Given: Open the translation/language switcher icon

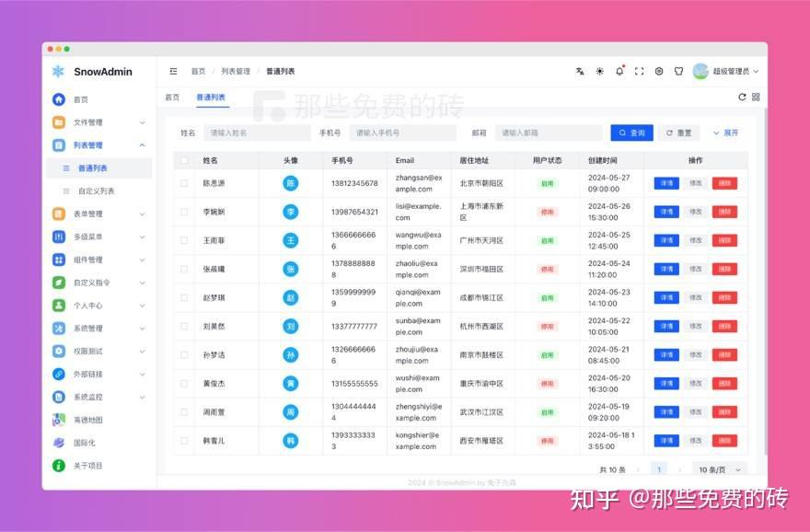Looking at the screenshot, I should pos(581,71).
